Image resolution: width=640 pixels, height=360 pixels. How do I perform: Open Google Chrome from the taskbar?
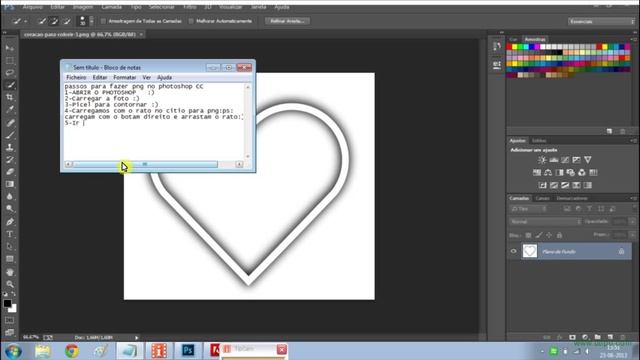72,351
